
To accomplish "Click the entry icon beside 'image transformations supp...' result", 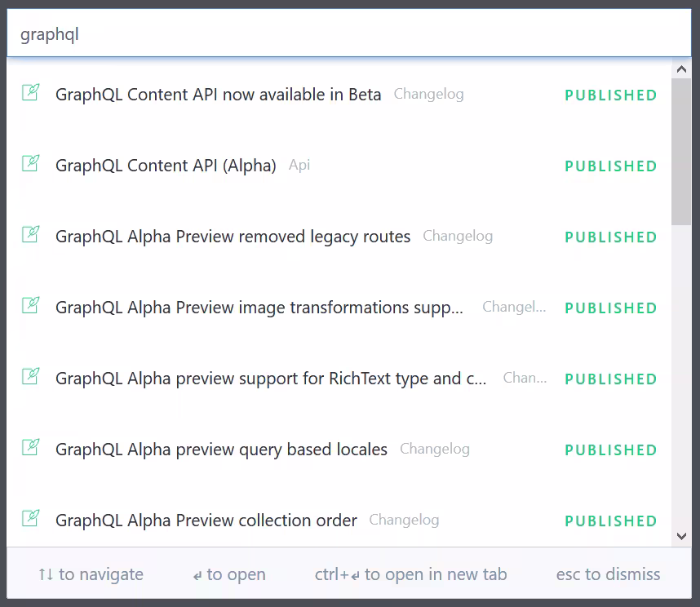I will [31, 305].
